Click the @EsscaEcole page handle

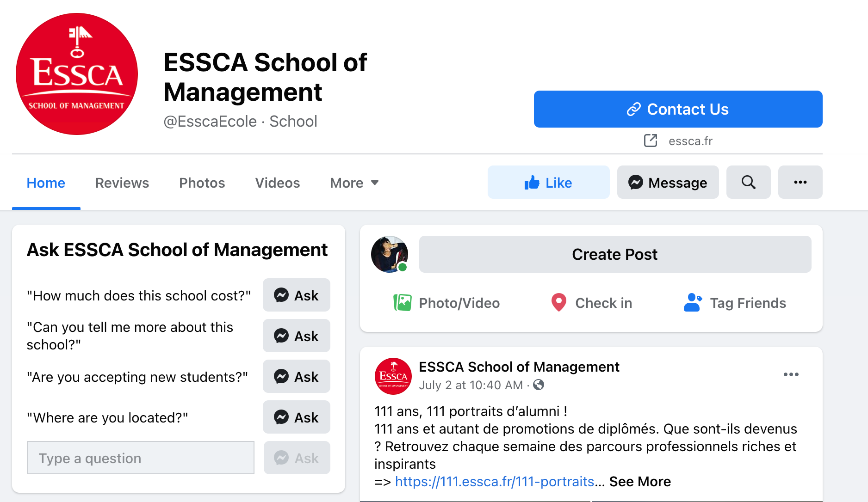pyautogui.click(x=210, y=121)
